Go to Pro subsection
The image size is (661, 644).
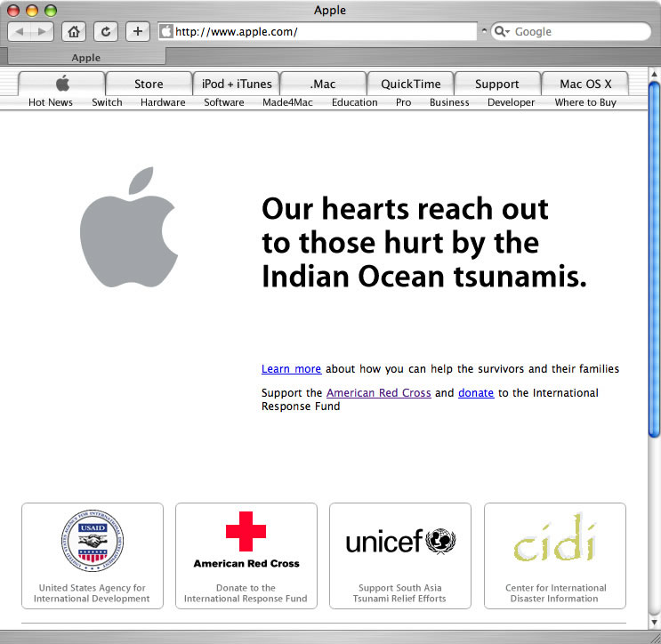[403, 102]
